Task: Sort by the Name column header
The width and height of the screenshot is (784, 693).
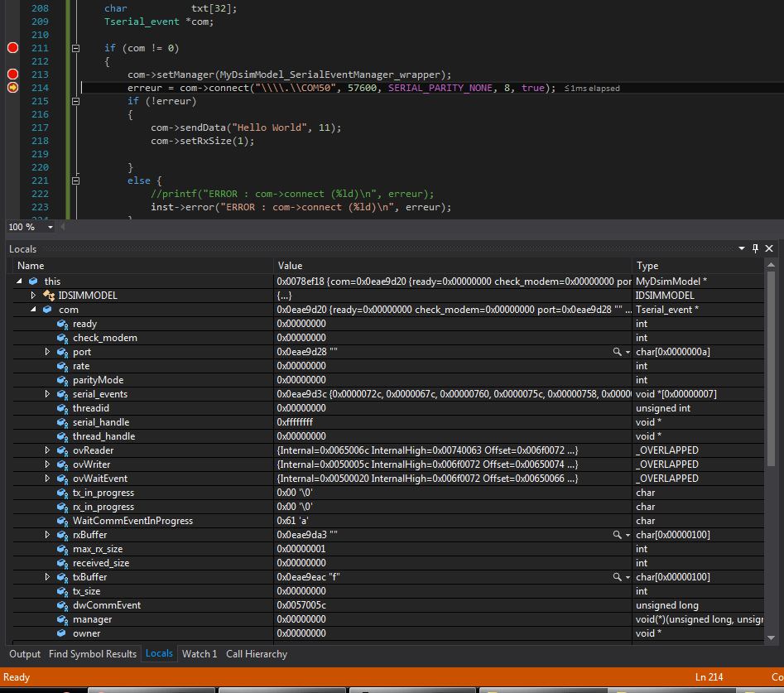Action: [141, 266]
